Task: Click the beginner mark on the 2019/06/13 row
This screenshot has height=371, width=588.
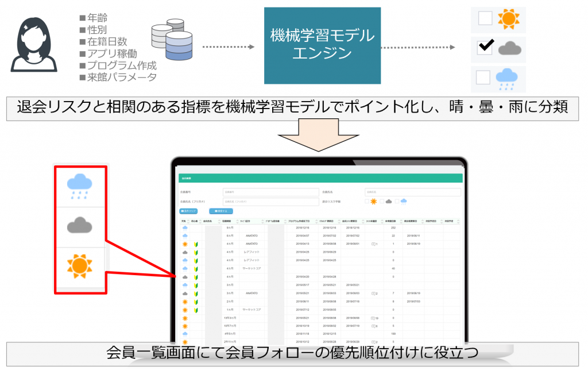Action: 196,244
